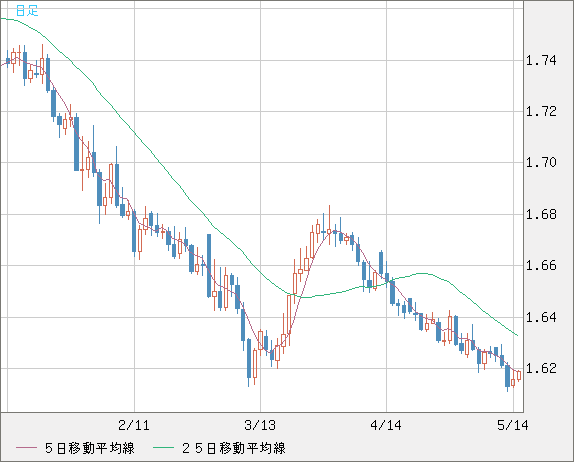This screenshot has width=574, height=462.
Task: Click the 5/14 date axis label
Action: (513, 425)
